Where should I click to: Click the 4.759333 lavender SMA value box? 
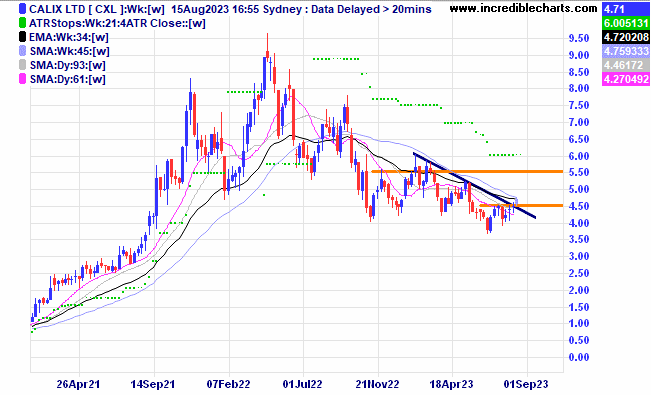click(x=626, y=51)
